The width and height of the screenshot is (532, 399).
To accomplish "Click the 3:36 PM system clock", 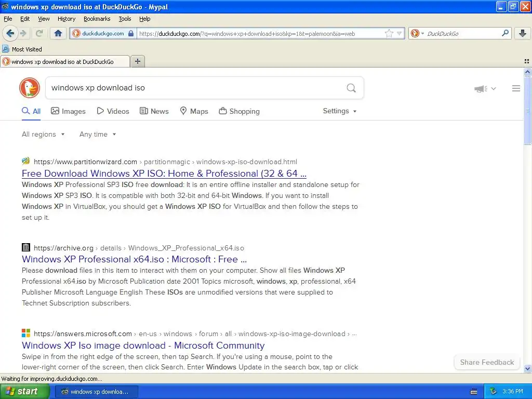I will tap(513, 392).
